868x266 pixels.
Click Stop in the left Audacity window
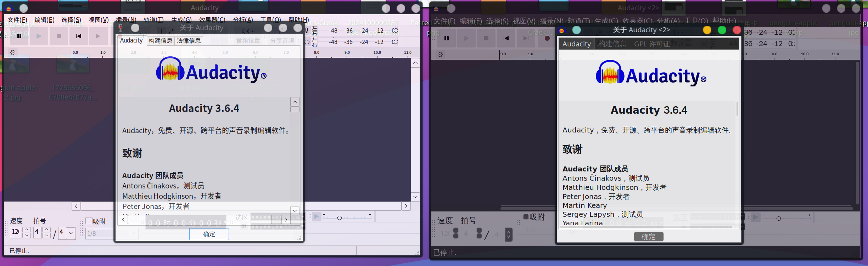click(x=59, y=36)
